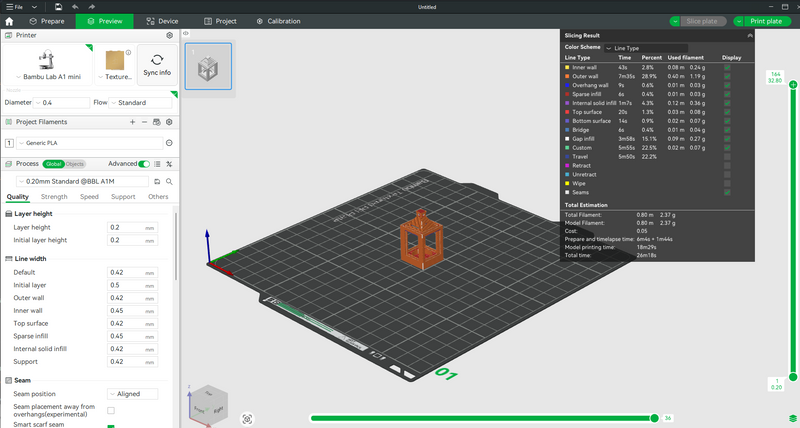800x428 pixels.
Task: Click the Layer height input field
Action: coord(132,228)
